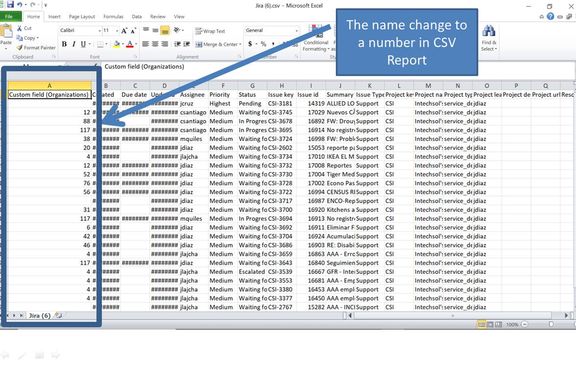Click the Status cell reading Escalated
The width and height of the screenshot is (576, 365).
(x=252, y=272)
